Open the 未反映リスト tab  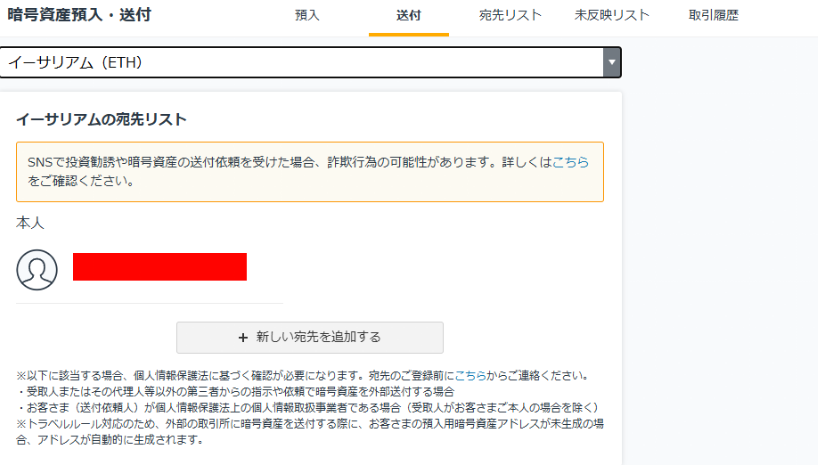612,16
